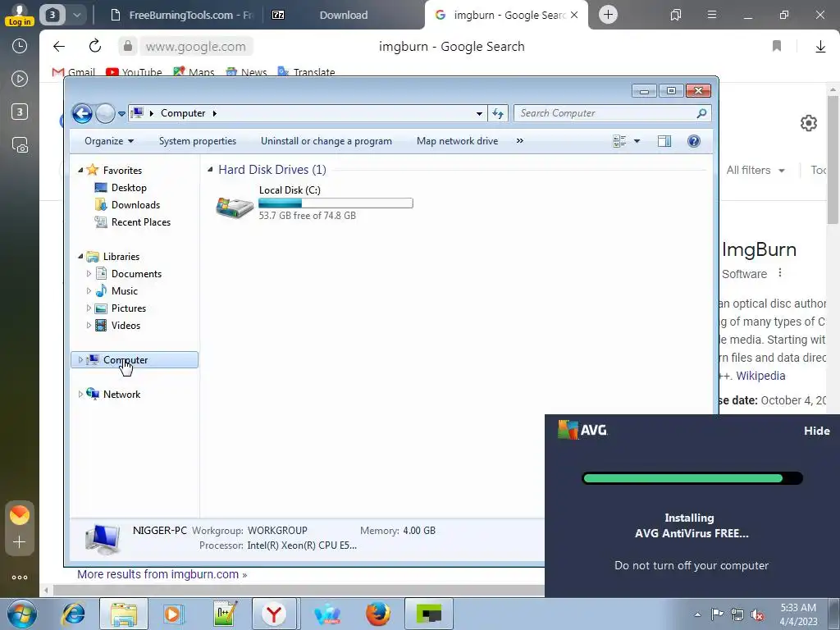Open Explorer Help question mark icon
This screenshot has height=630, width=840.
click(694, 141)
